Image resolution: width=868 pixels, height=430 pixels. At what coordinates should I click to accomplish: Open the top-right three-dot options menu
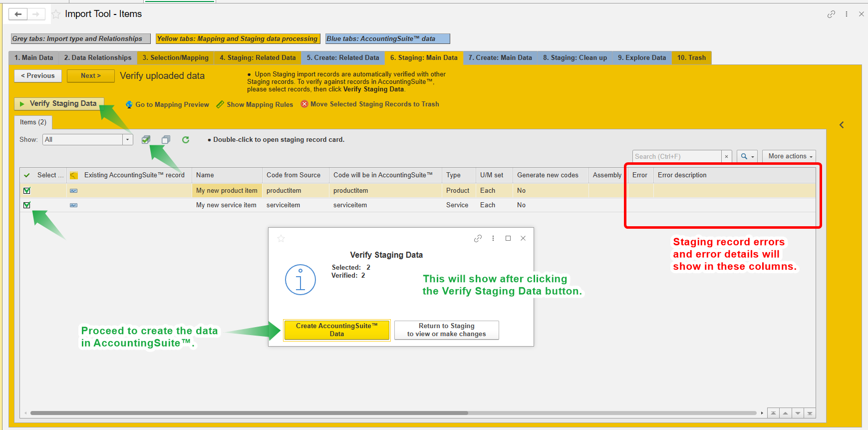[847, 14]
